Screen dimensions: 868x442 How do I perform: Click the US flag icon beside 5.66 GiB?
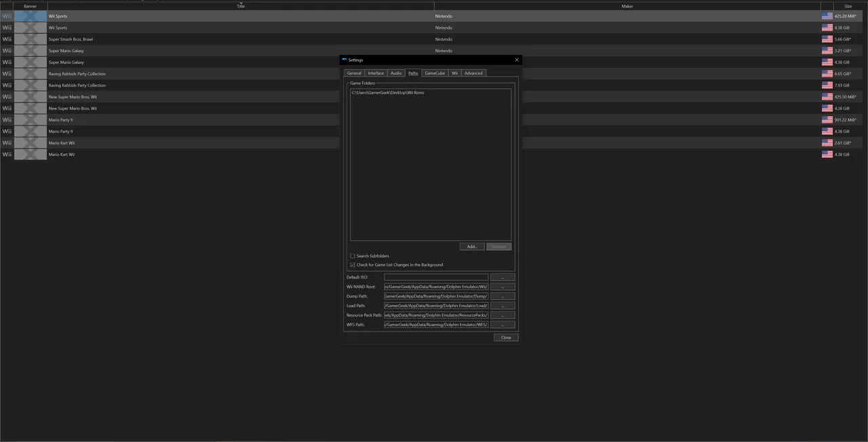point(827,39)
